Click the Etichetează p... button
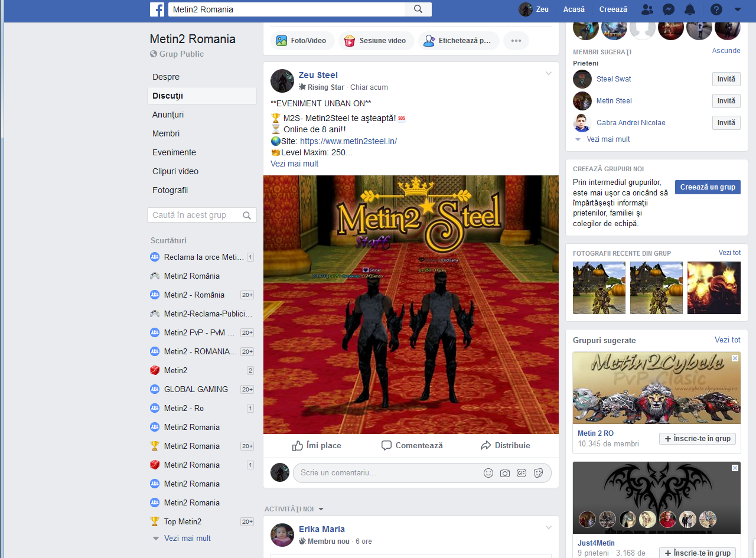This screenshot has height=558, width=756. click(458, 41)
